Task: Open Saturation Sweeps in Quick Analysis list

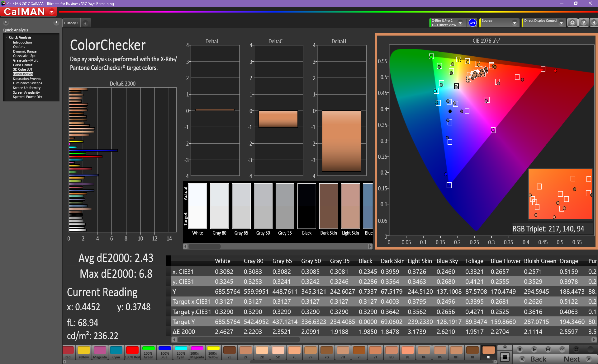Action: click(x=27, y=79)
